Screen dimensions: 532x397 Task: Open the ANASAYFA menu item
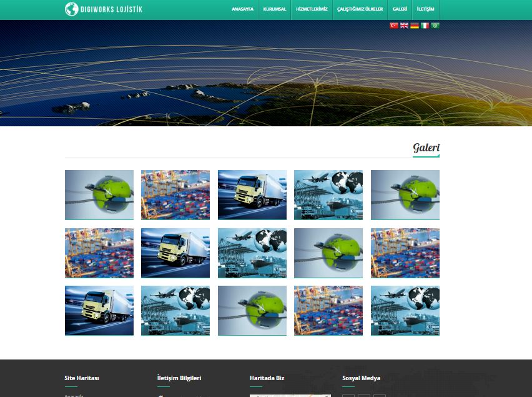pos(242,9)
